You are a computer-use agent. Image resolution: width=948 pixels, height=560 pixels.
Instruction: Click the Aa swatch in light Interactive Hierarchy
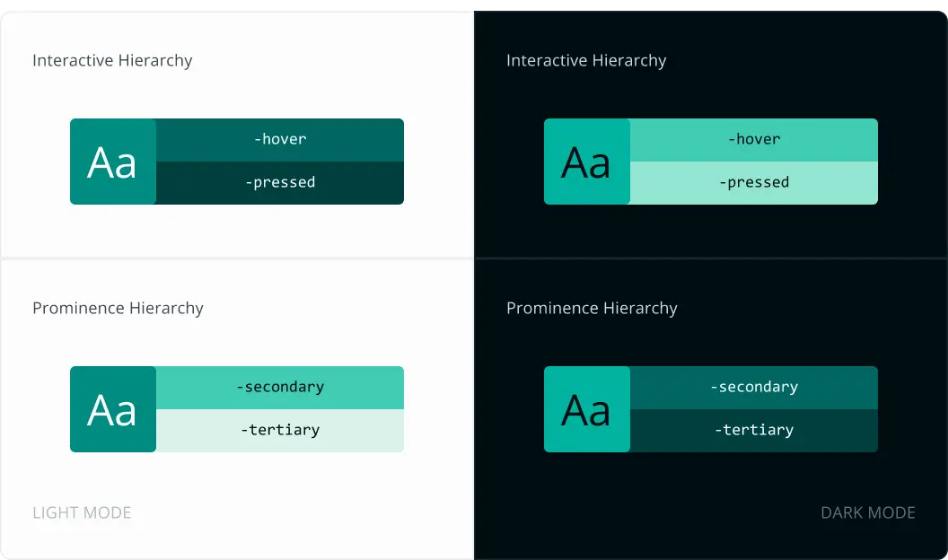[x=113, y=162]
